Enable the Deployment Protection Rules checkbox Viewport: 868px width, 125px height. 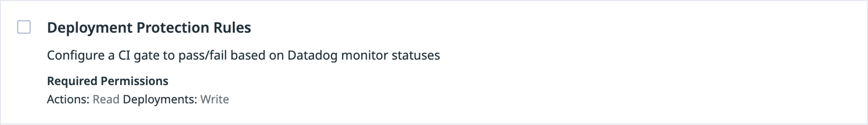click(24, 27)
